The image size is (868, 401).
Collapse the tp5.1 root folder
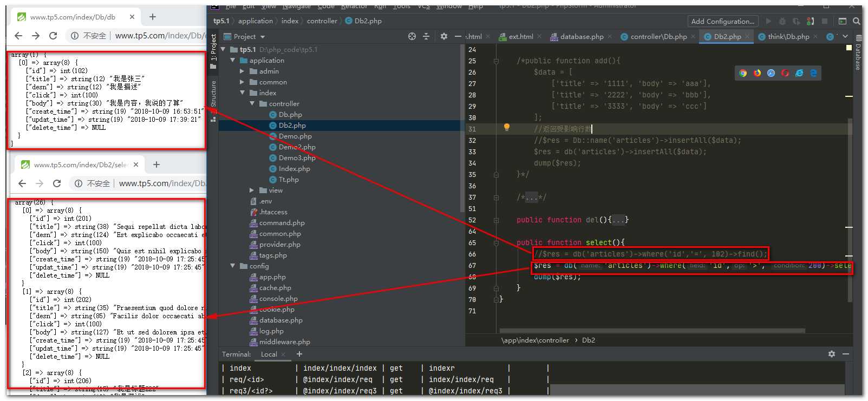pos(223,49)
